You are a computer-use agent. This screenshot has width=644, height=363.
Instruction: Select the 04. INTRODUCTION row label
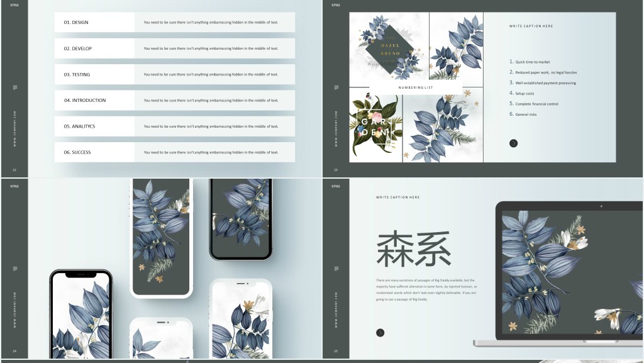coord(85,100)
